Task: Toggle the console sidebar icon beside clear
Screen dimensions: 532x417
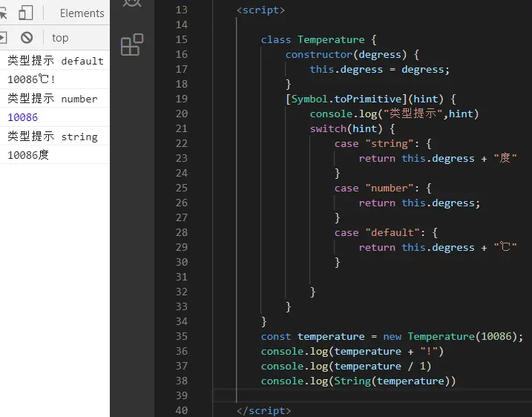Action: (3, 37)
